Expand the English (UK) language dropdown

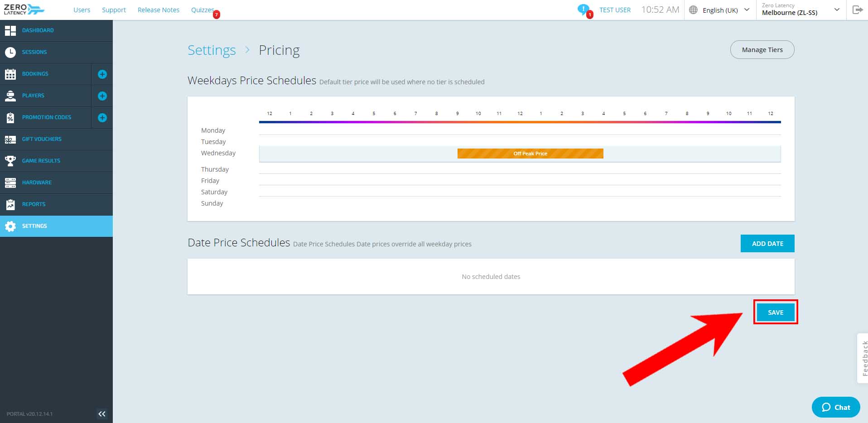(x=720, y=10)
